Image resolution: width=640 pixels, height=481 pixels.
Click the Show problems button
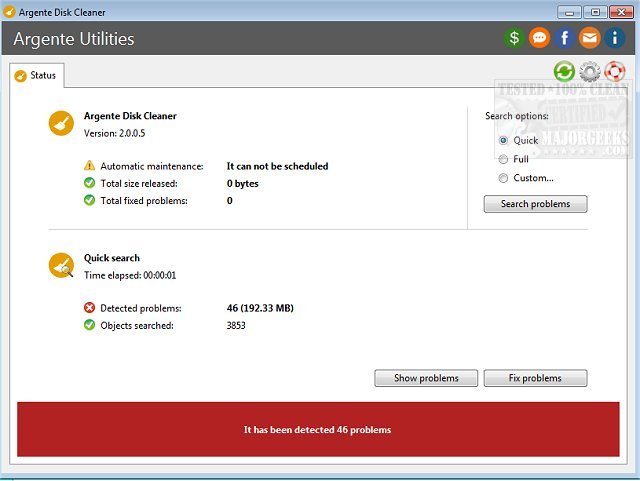426,378
